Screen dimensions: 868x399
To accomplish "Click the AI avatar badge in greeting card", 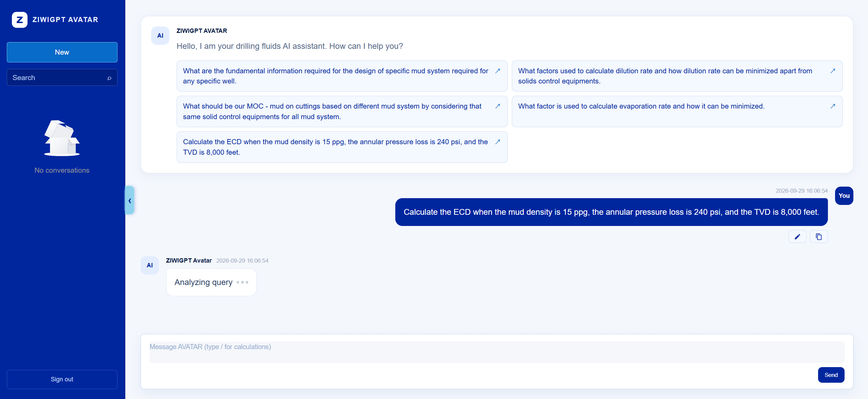I will [160, 36].
